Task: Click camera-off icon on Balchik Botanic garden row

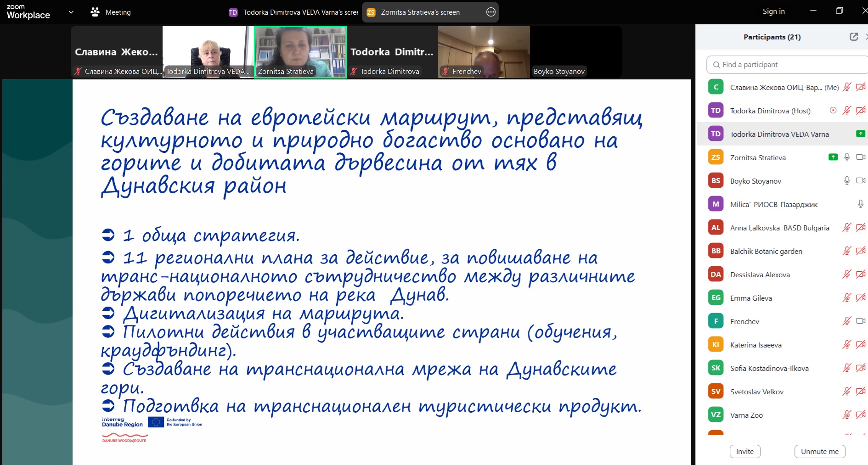Action: click(x=861, y=251)
